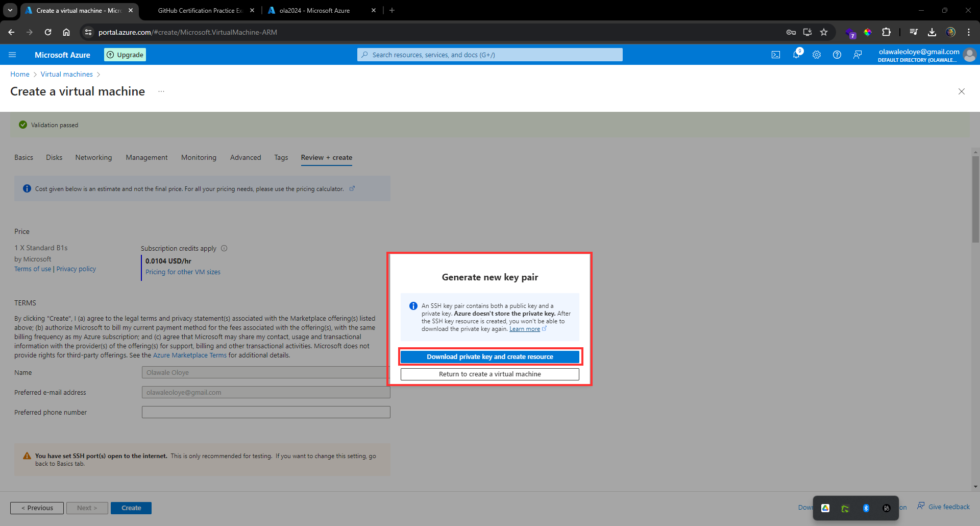Switch to the Disks tab
The height and width of the screenshot is (526, 980).
click(x=54, y=157)
